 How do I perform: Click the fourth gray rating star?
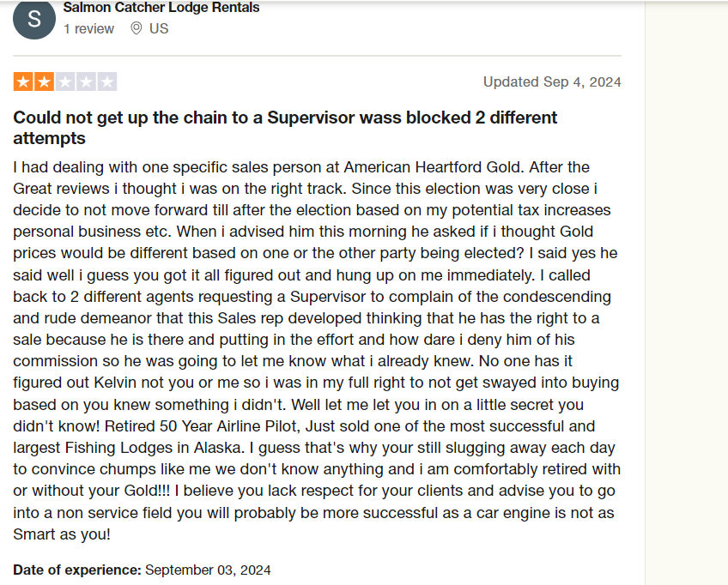86,82
